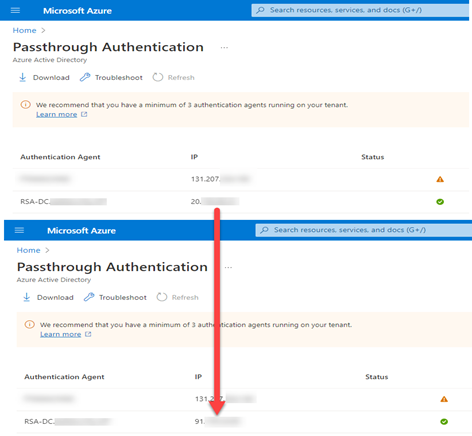
Task: Click search magnifier icon in top header
Action: coord(260,10)
